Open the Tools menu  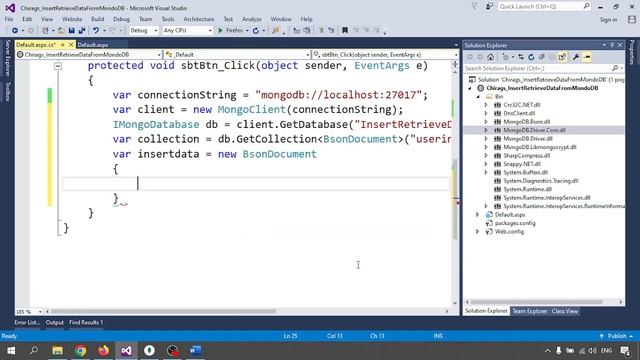pos(168,19)
